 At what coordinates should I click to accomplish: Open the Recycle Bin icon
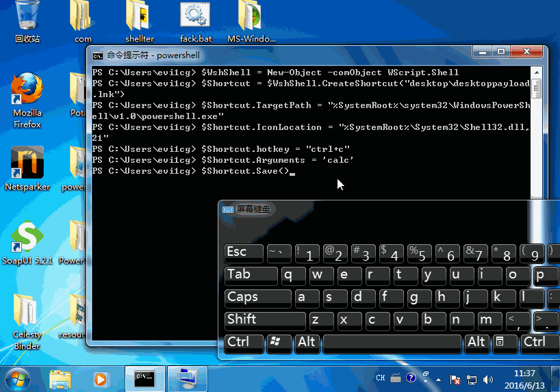pos(27,16)
